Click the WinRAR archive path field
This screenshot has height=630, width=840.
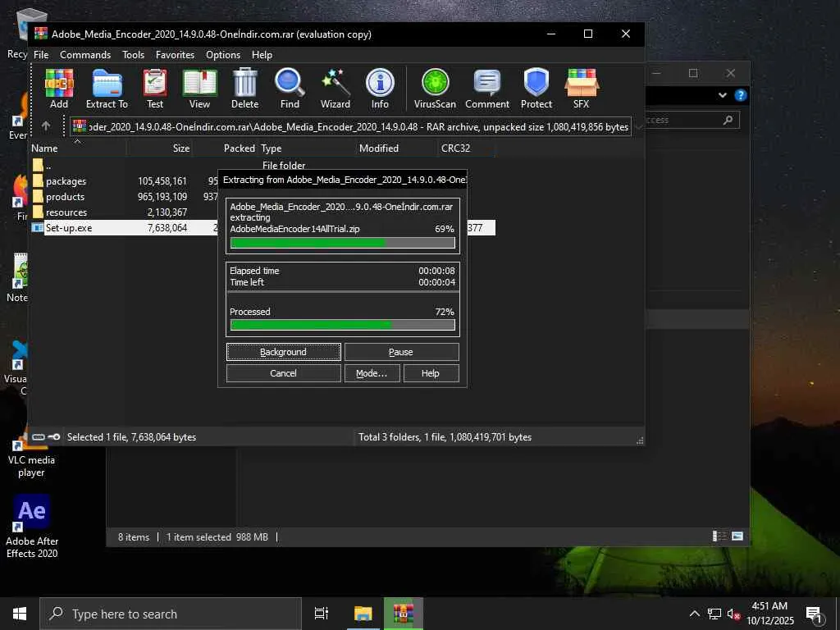(x=351, y=127)
